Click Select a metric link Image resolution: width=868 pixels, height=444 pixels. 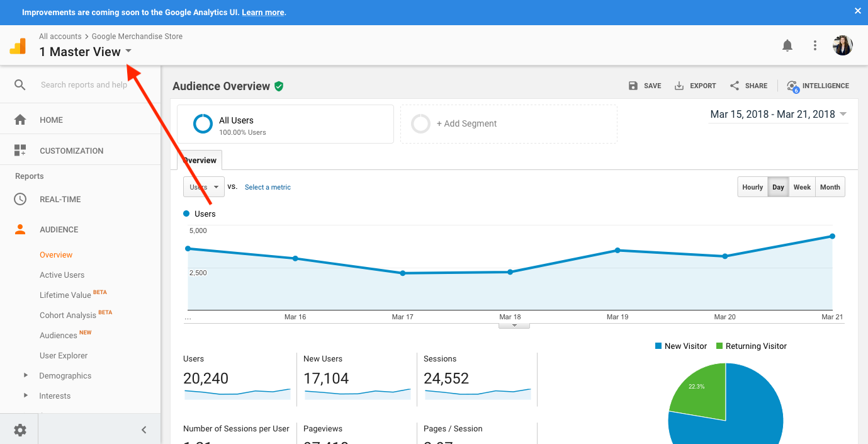point(268,187)
